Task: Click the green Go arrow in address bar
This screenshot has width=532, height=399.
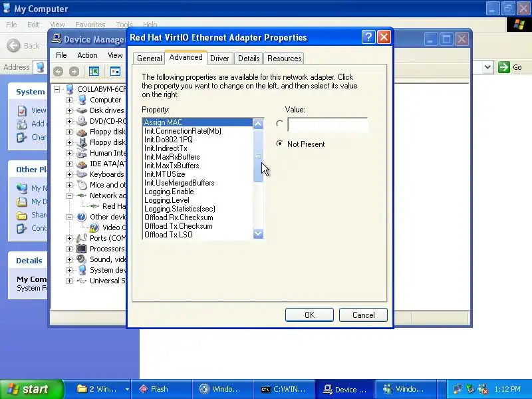Action: click(504, 67)
